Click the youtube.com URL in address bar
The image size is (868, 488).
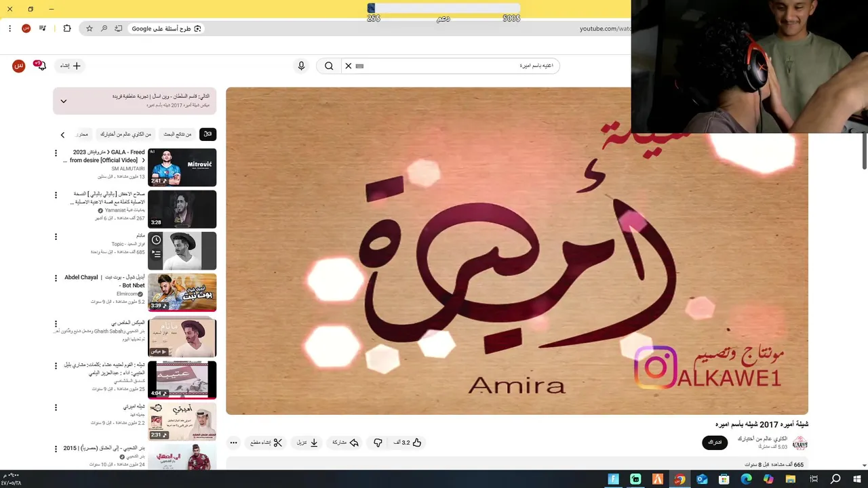(x=604, y=28)
